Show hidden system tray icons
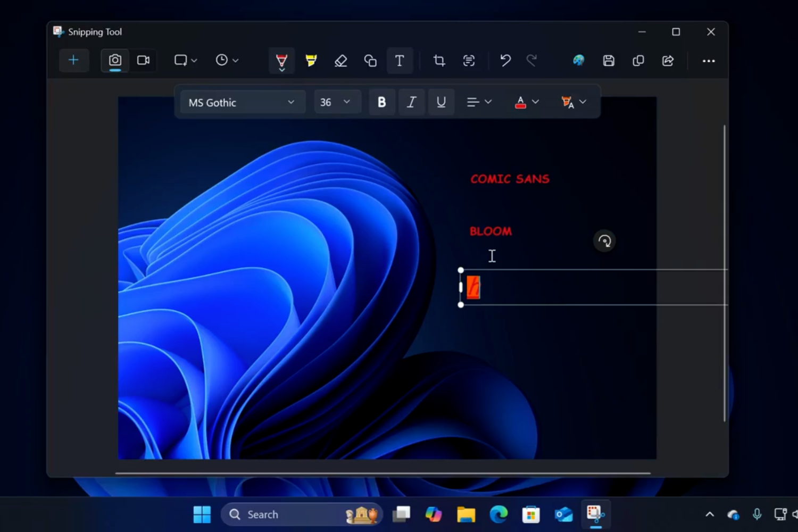 (710, 514)
